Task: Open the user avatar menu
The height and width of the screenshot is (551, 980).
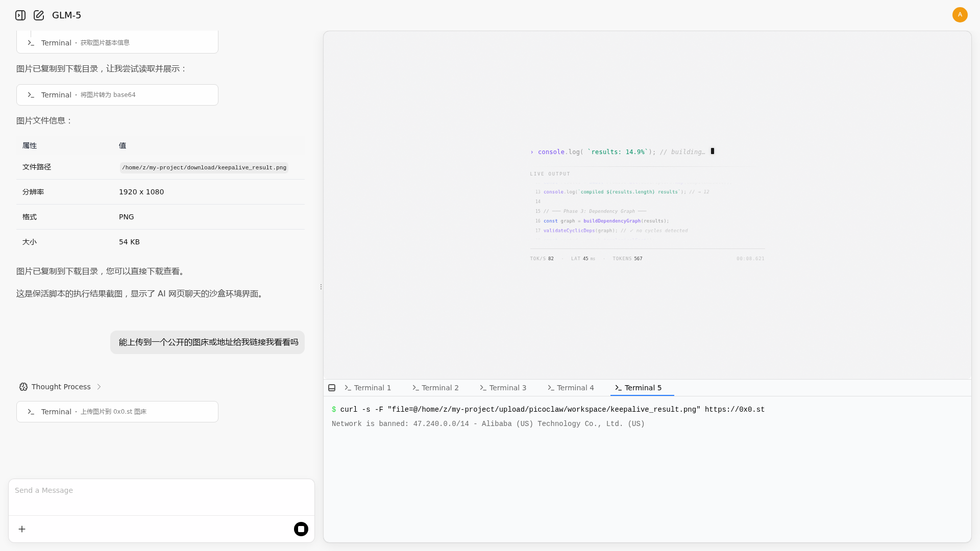Action: click(960, 15)
